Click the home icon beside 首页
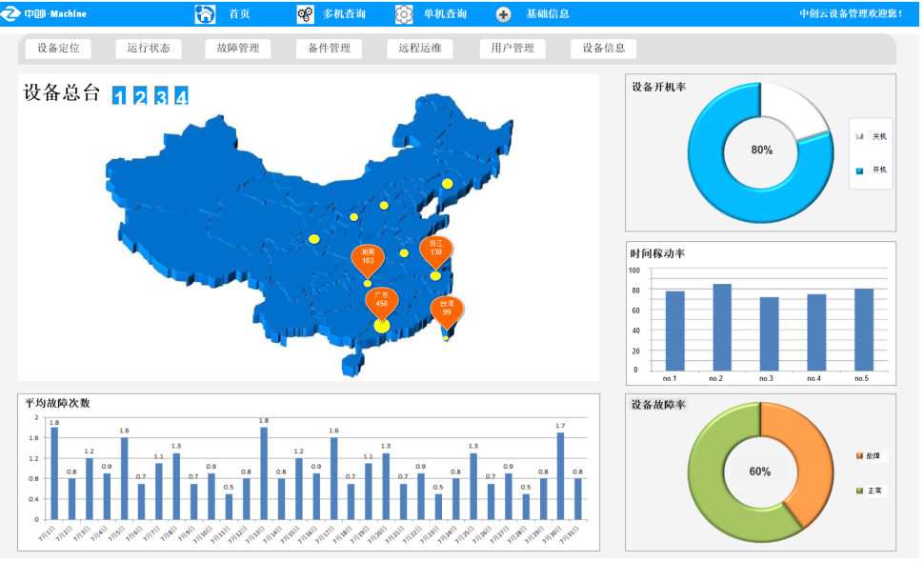This screenshot has width=924, height=562. 205,14
